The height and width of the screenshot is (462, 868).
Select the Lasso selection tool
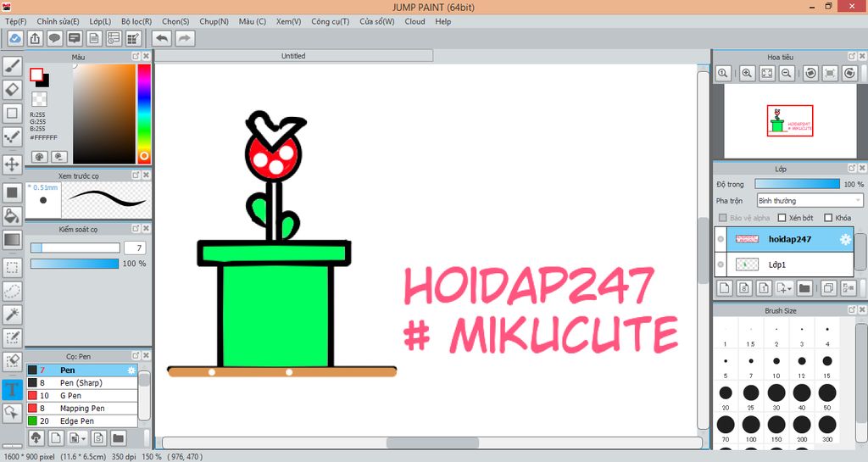pyautogui.click(x=12, y=291)
